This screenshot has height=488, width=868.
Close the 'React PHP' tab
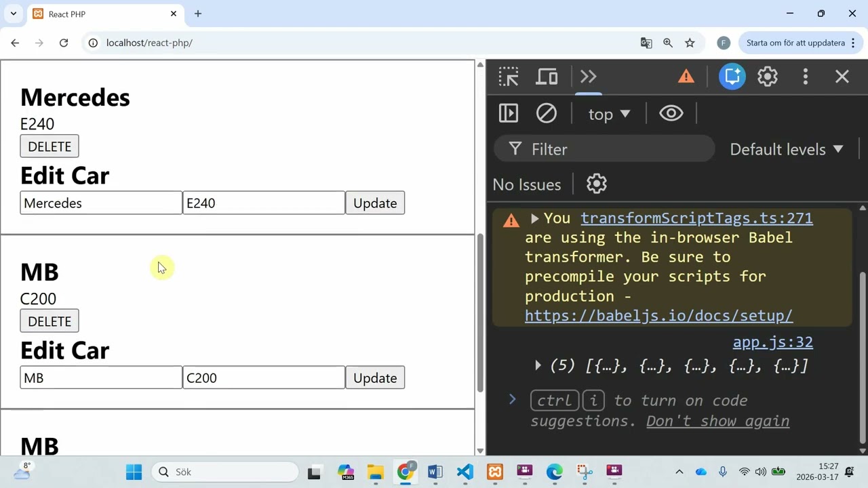pyautogui.click(x=174, y=14)
